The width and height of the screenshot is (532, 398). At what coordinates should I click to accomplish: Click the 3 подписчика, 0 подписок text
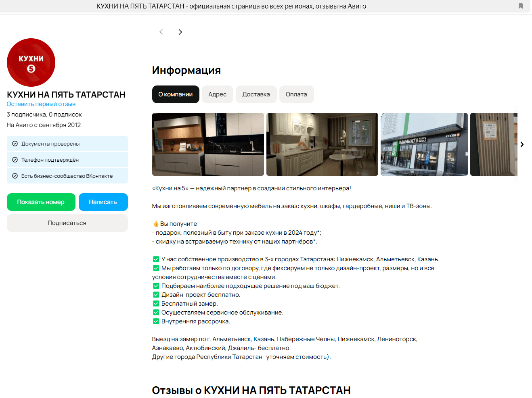[x=44, y=115]
